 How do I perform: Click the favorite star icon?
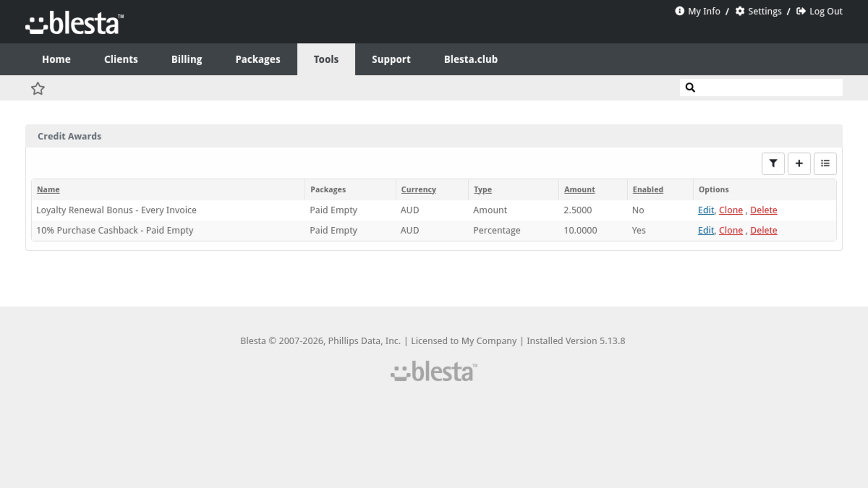(38, 89)
